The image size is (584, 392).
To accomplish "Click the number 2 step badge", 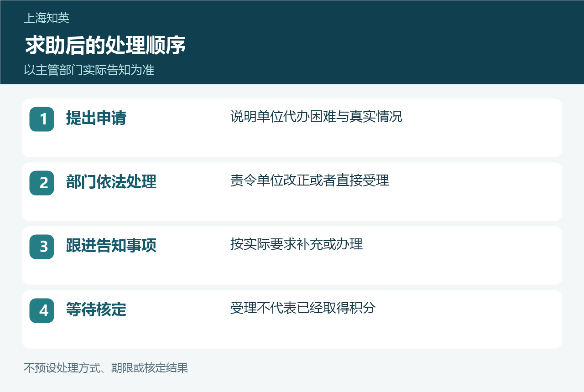I will tap(42, 183).
